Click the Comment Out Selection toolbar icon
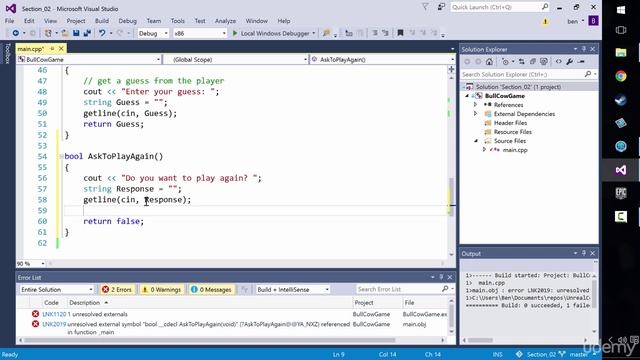The image size is (640, 360). [x=374, y=33]
